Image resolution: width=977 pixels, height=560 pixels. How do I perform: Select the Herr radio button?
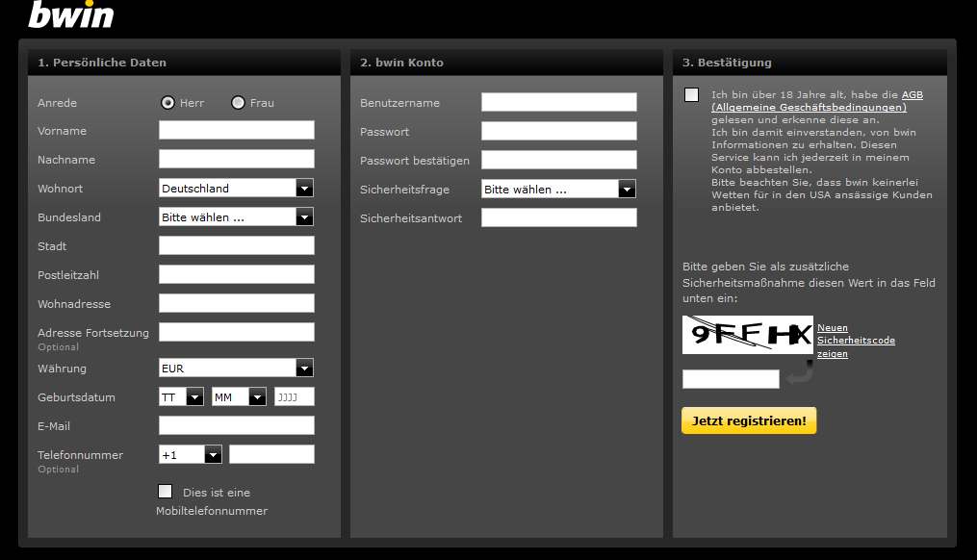[167, 103]
